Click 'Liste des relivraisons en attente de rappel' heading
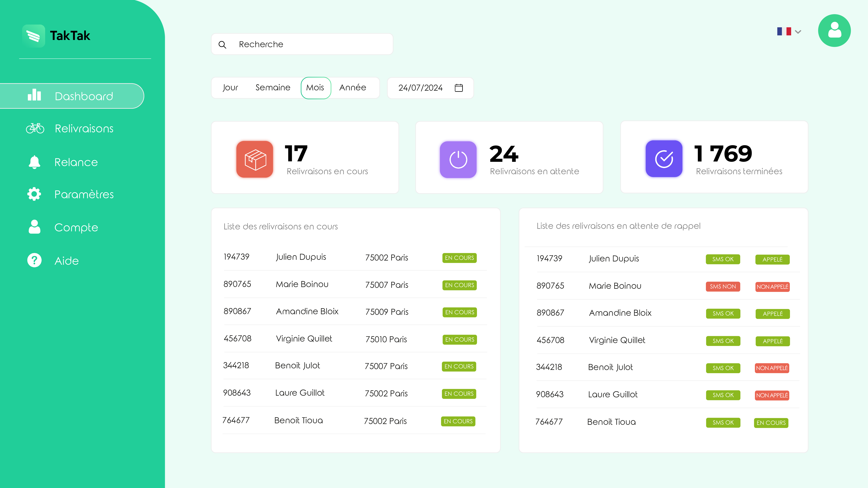Screen dimensions: 868x488 pos(618,226)
